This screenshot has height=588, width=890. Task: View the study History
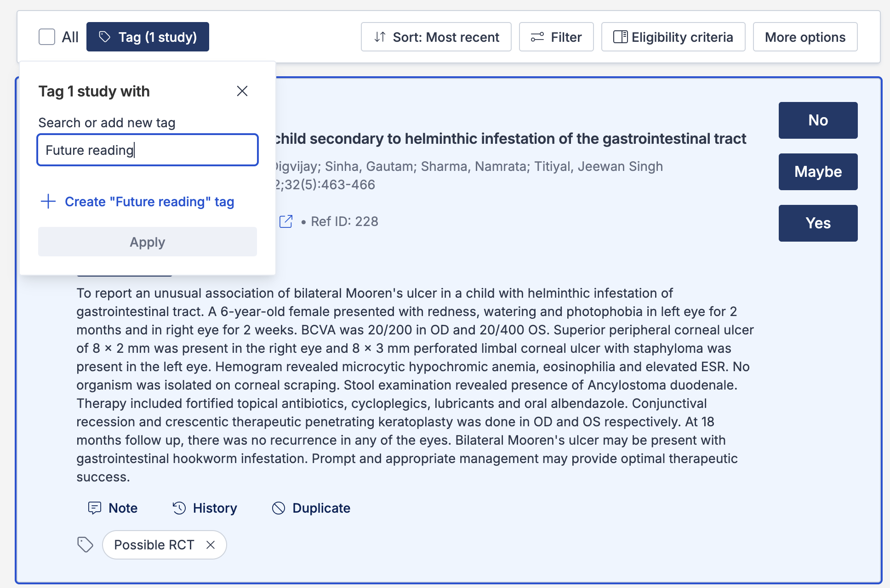tap(205, 508)
